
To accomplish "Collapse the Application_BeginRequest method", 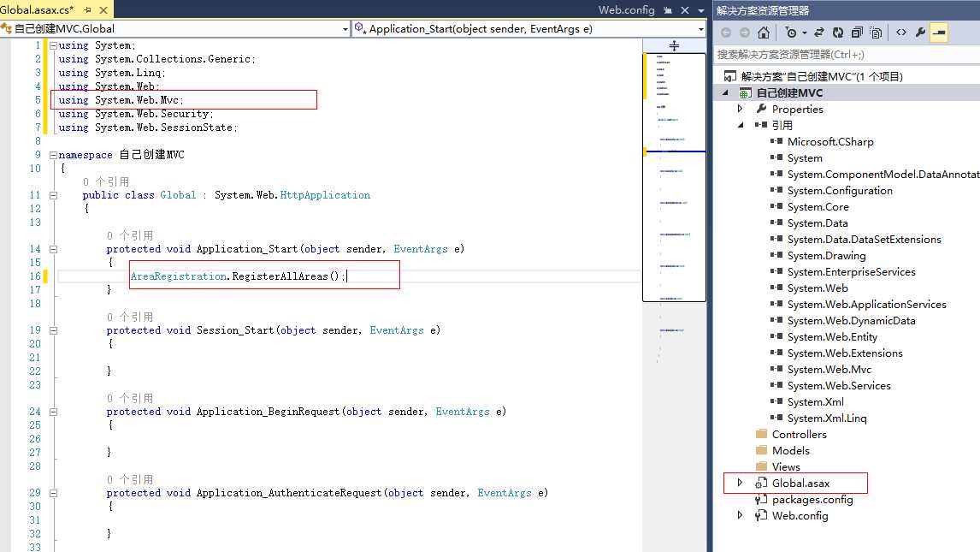I will coord(53,412).
